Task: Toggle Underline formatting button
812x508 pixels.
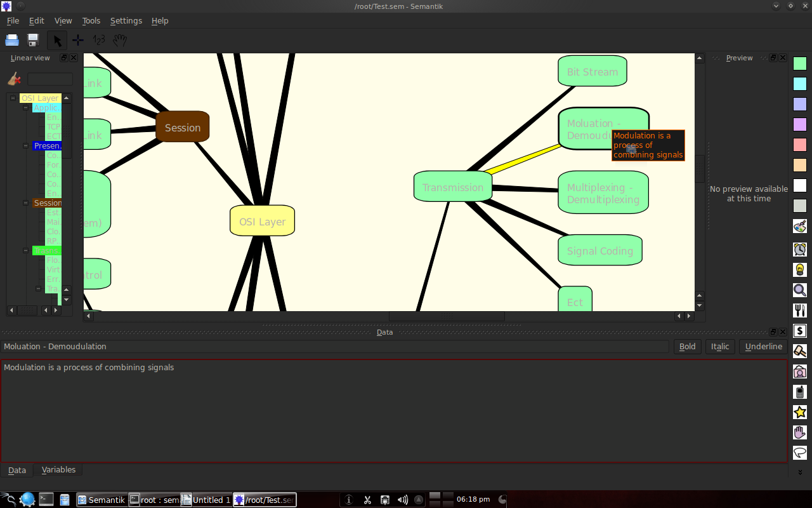Action: tap(764, 347)
